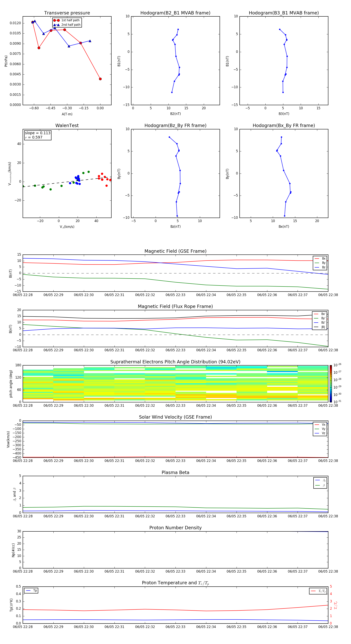Click the 'Hodogram(Bx_By FR frame)' title

coord(284,125)
